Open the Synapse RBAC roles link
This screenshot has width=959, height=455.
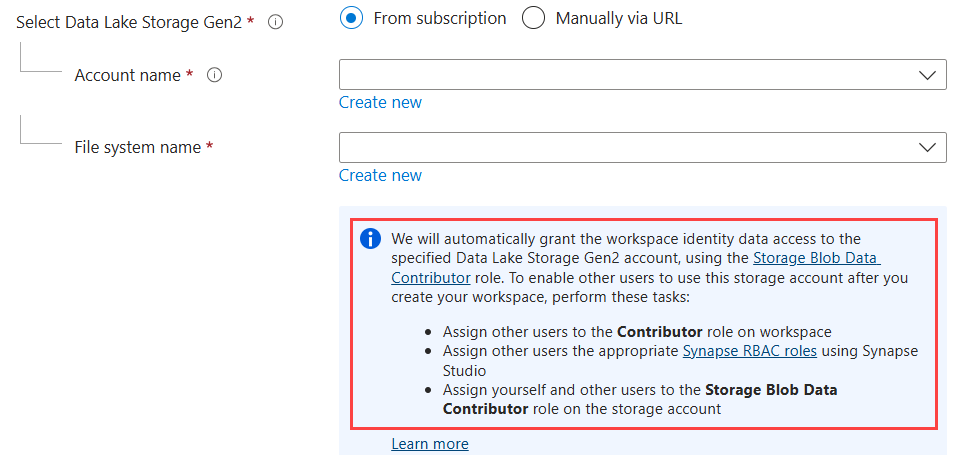click(749, 351)
